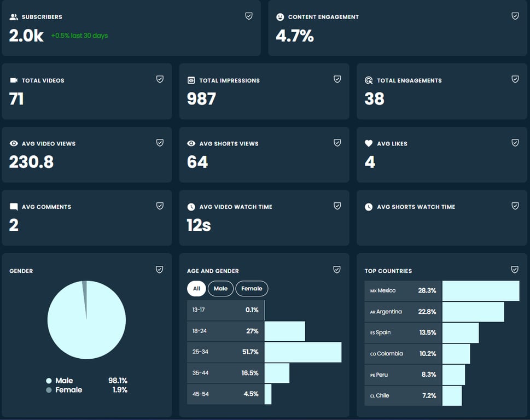Click the 25-34 age group bar
The width and height of the screenshot is (530, 420).
tap(303, 352)
